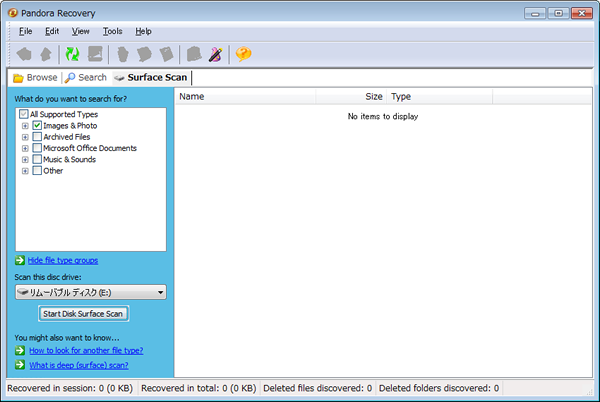Click the green Refresh toolbar icon
The width and height of the screenshot is (600, 402).
[x=72, y=54]
